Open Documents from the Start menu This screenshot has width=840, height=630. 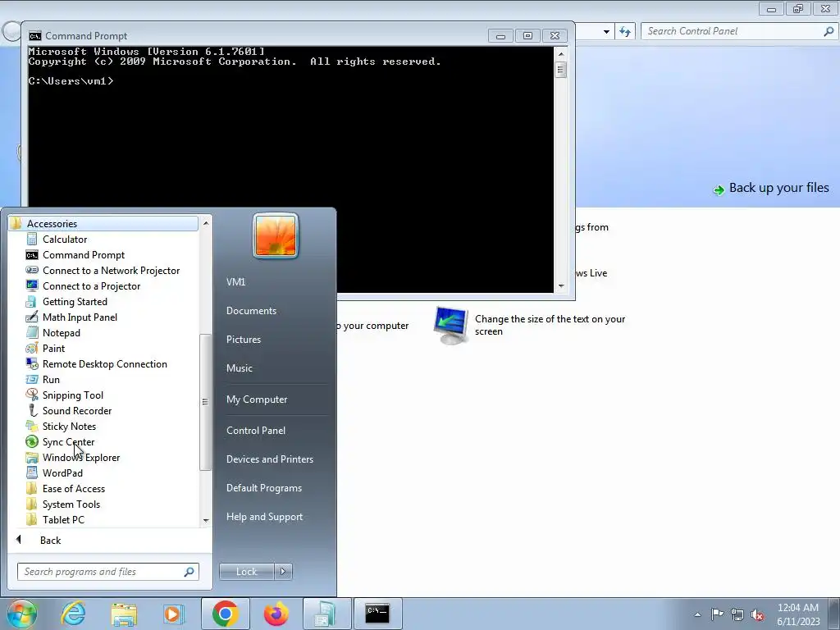pyautogui.click(x=251, y=311)
